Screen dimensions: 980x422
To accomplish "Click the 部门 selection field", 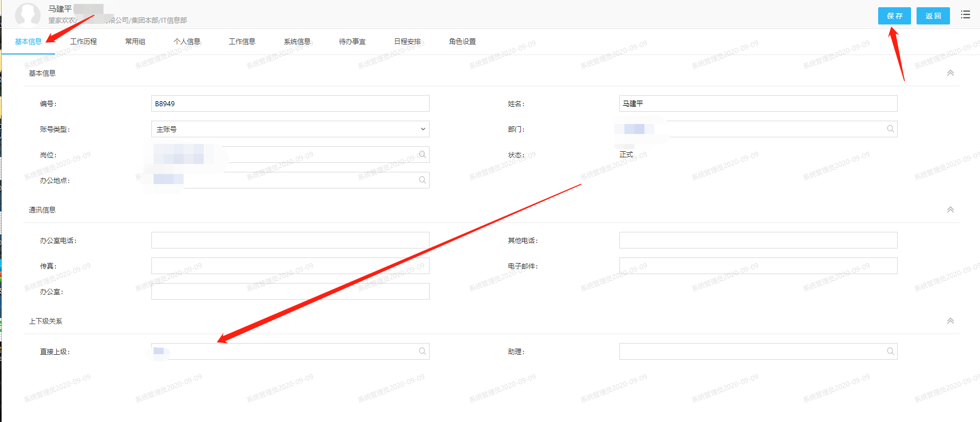I will 758,129.
